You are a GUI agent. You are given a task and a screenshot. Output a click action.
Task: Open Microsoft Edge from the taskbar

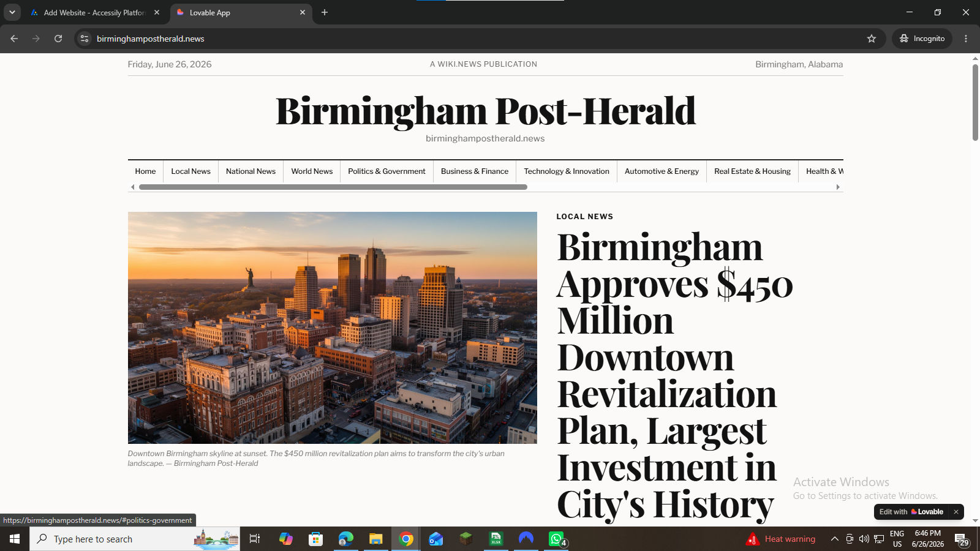pos(346,539)
